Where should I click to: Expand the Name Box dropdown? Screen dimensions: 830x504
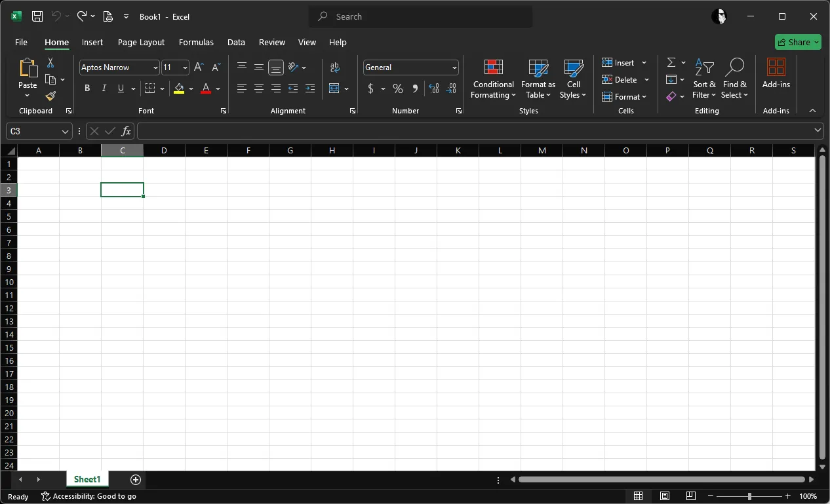point(65,131)
